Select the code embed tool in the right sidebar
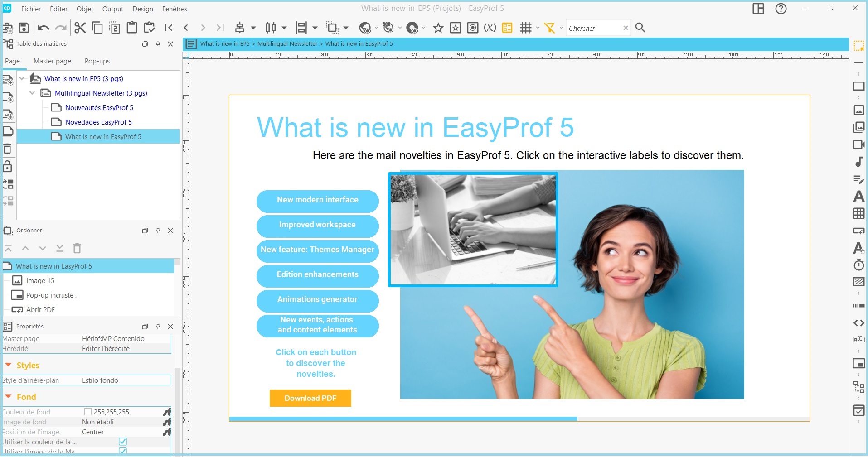868x457 pixels. (858, 323)
